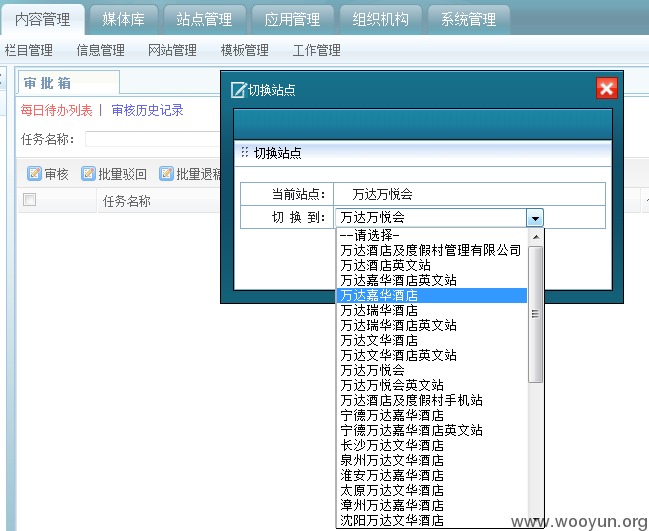Choose 万达酒店及度假村手机站 option
This screenshot has height=531, width=649.
click(432, 400)
